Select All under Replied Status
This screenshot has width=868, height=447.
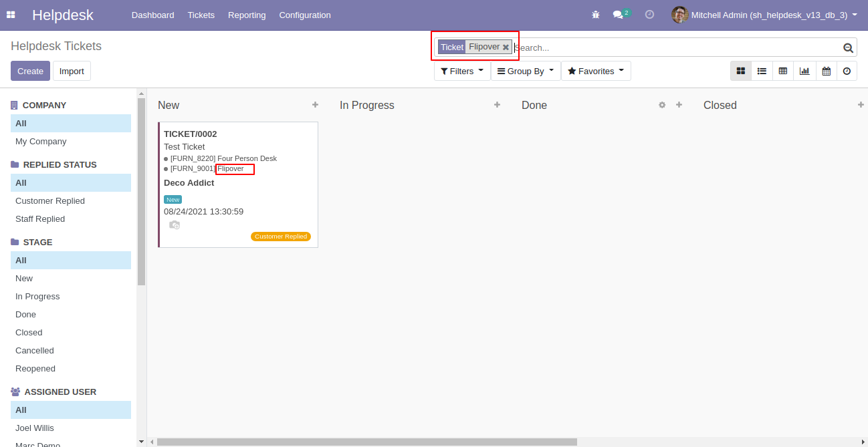pos(71,182)
